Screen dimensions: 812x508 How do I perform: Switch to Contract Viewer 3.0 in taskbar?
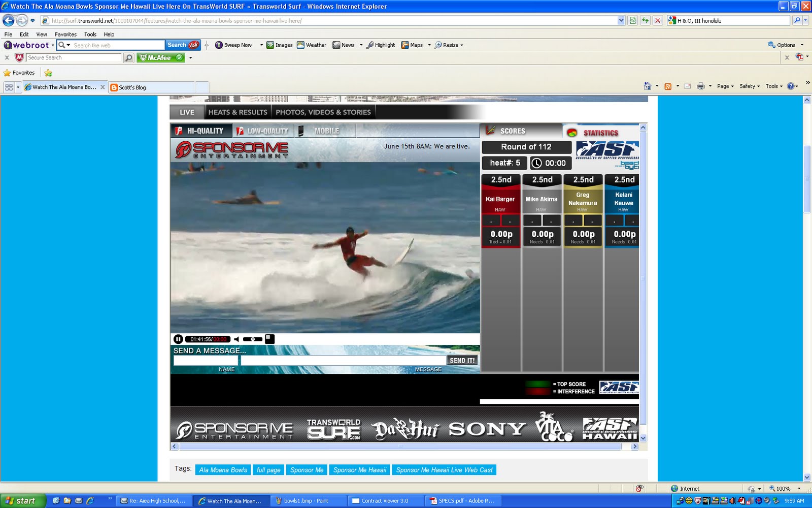pos(386,501)
